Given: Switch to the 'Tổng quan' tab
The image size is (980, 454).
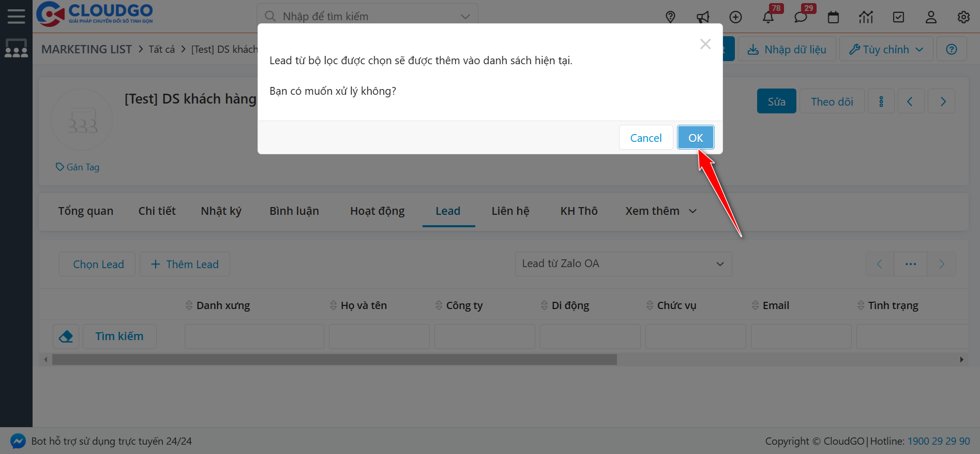Looking at the screenshot, I should click(85, 211).
